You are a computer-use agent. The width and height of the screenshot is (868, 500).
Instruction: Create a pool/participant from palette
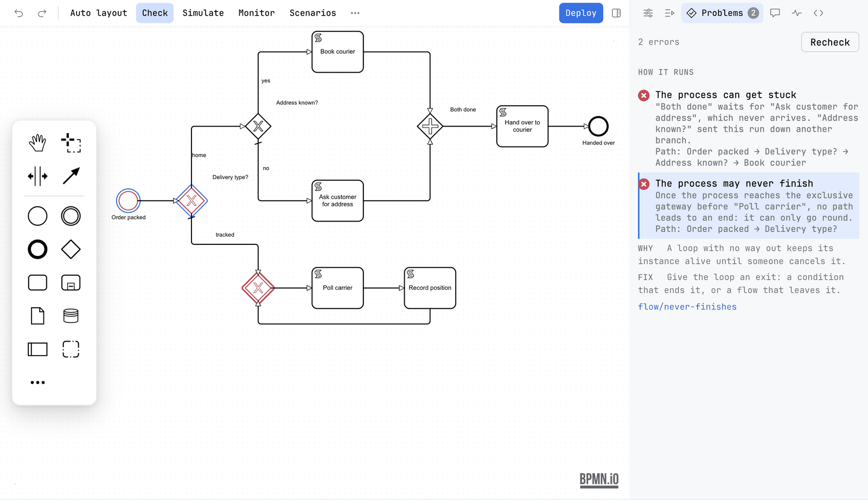pyautogui.click(x=37, y=349)
